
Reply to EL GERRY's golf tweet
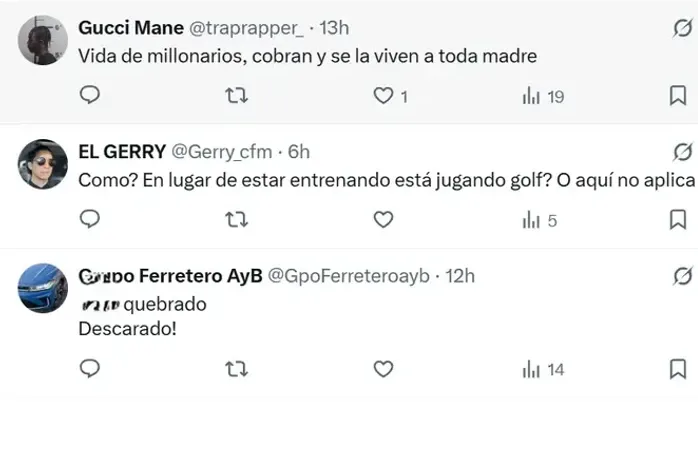coord(89,220)
